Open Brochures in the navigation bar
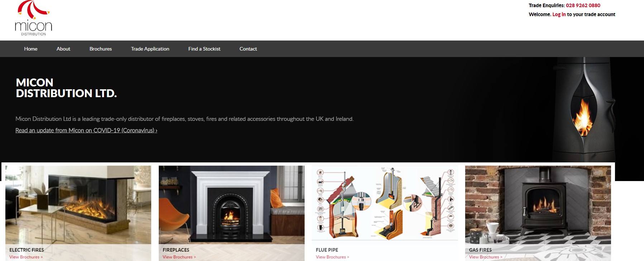 101,49
